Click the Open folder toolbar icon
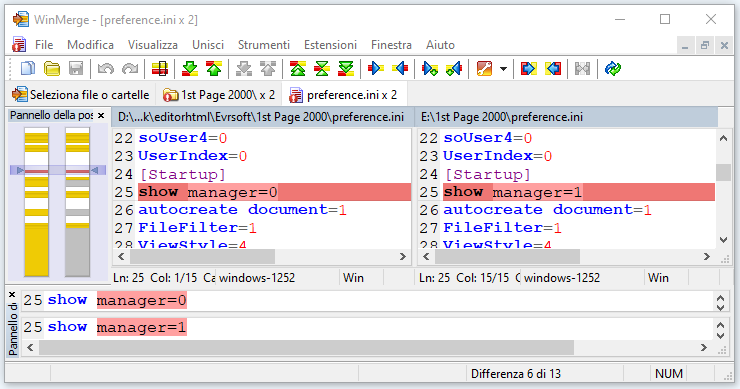This screenshot has height=389, width=740. click(x=52, y=69)
